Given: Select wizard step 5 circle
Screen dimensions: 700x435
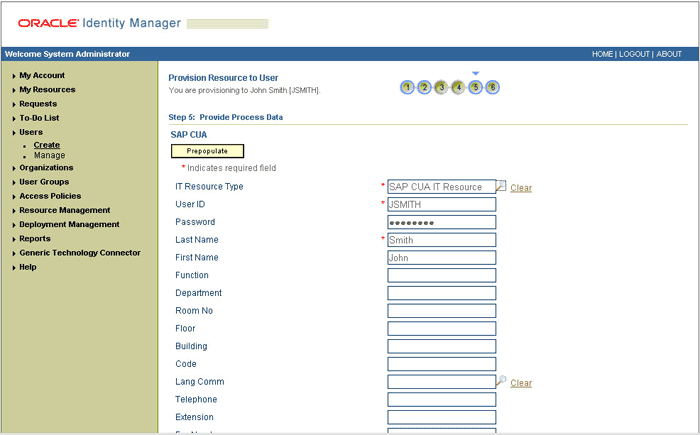Looking at the screenshot, I should click(475, 87).
